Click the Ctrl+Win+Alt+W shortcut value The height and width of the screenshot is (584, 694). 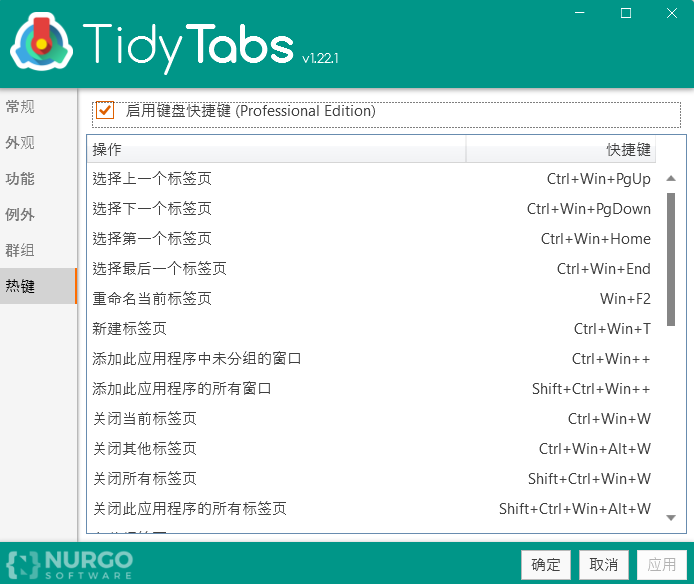tap(595, 449)
